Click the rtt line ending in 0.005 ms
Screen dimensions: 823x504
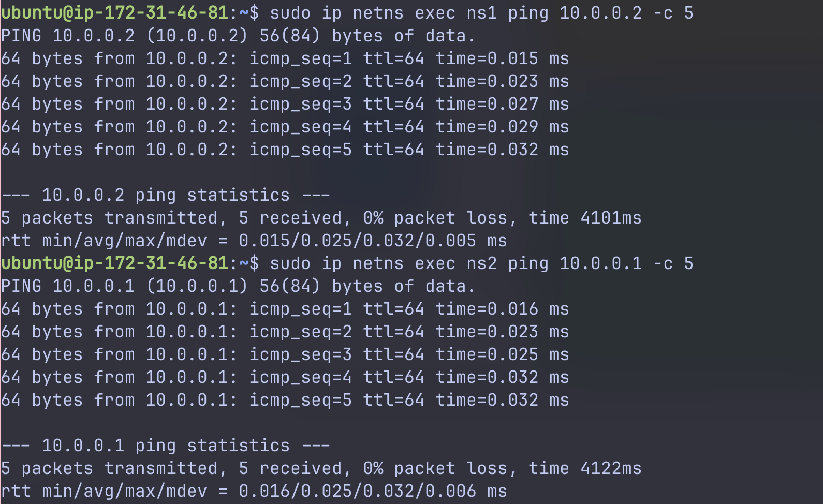pos(254,241)
